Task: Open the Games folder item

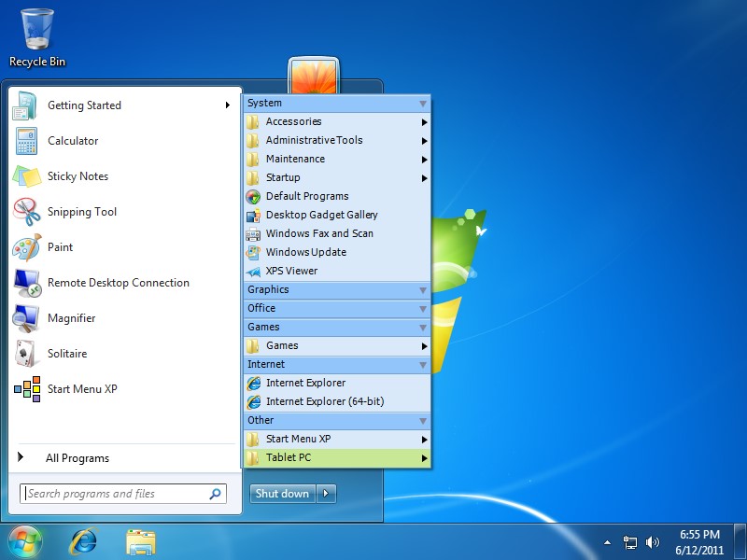Action: point(337,345)
